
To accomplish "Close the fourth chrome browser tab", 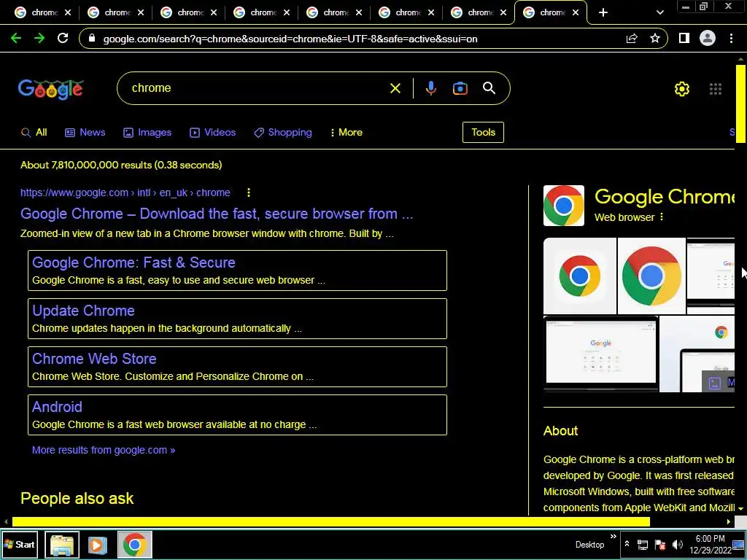I will 286,13.
